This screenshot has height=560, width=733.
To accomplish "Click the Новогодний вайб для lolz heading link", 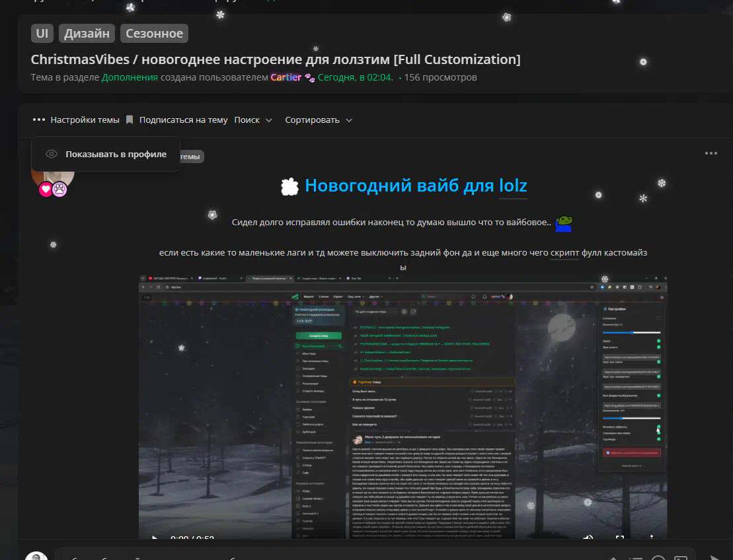I will coord(416,186).
